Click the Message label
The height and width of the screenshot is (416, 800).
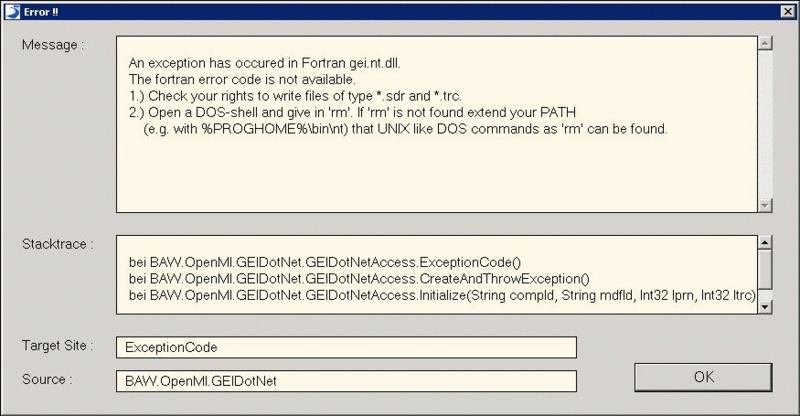tap(53, 45)
